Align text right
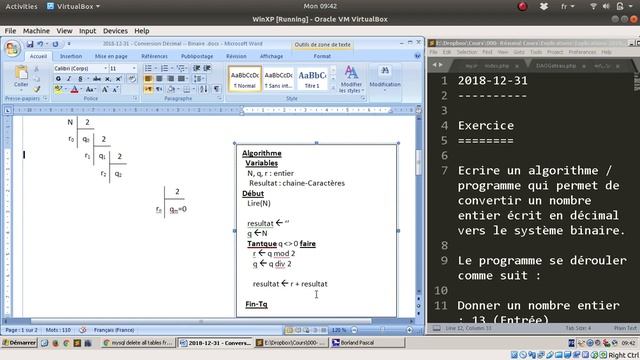The width and height of the screenshot is (640, 360). 170,79
